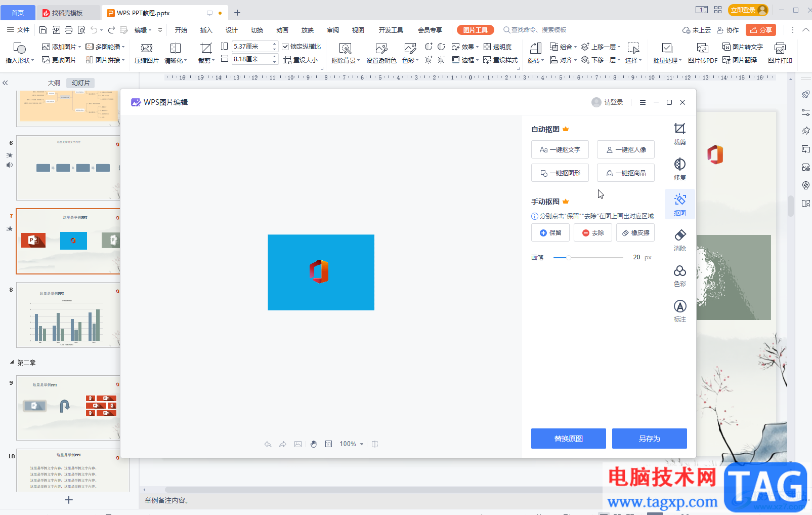Select the hand pan tool in editor
The width and height of the screenshot is (812, 515).
(314, 444)
